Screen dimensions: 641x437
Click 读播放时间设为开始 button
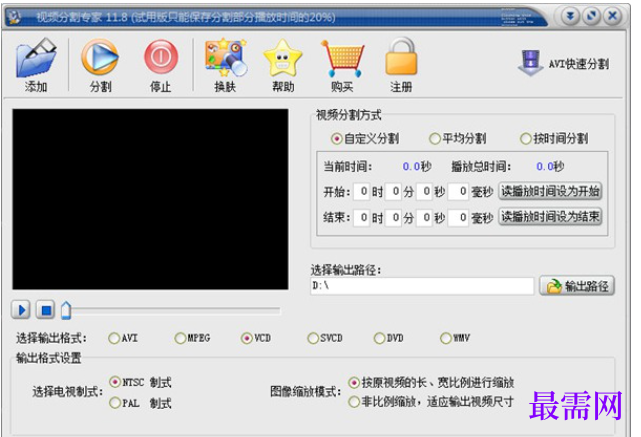click(550, 191)
